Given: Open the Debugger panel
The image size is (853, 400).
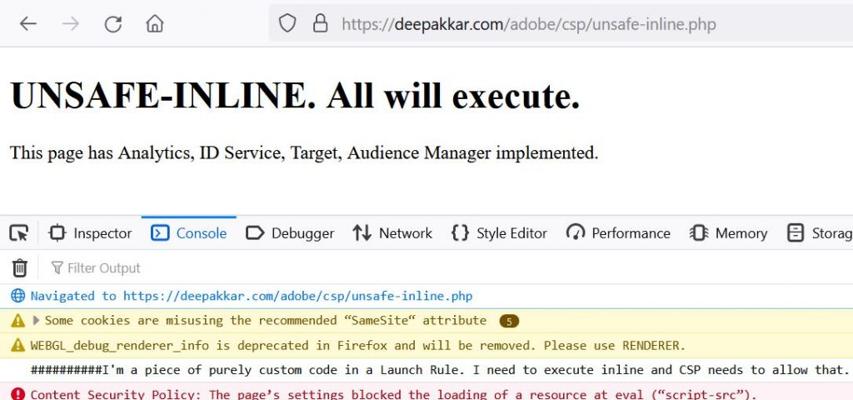Looking at the screenshot, I should (290, 233).
